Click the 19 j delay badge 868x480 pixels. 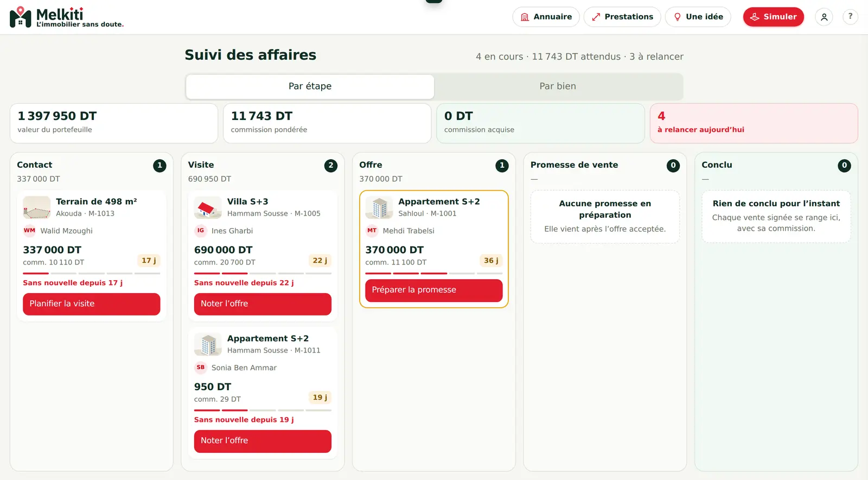(320, 397)
